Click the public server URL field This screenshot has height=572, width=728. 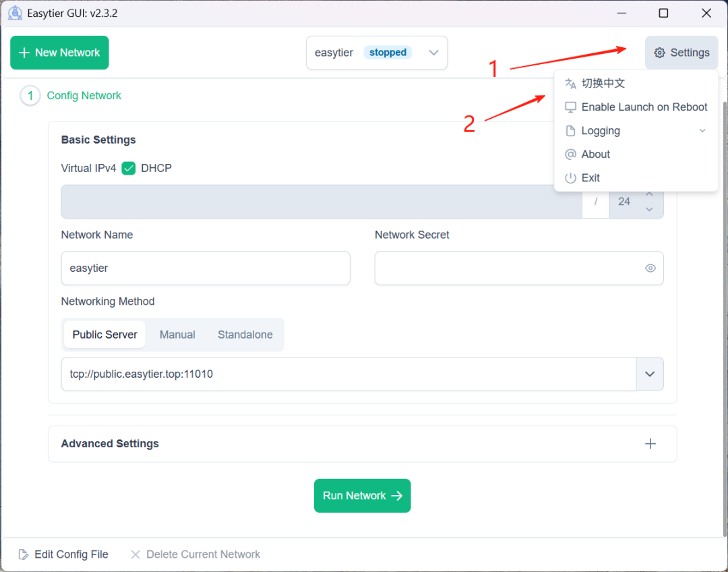point(348,374)
